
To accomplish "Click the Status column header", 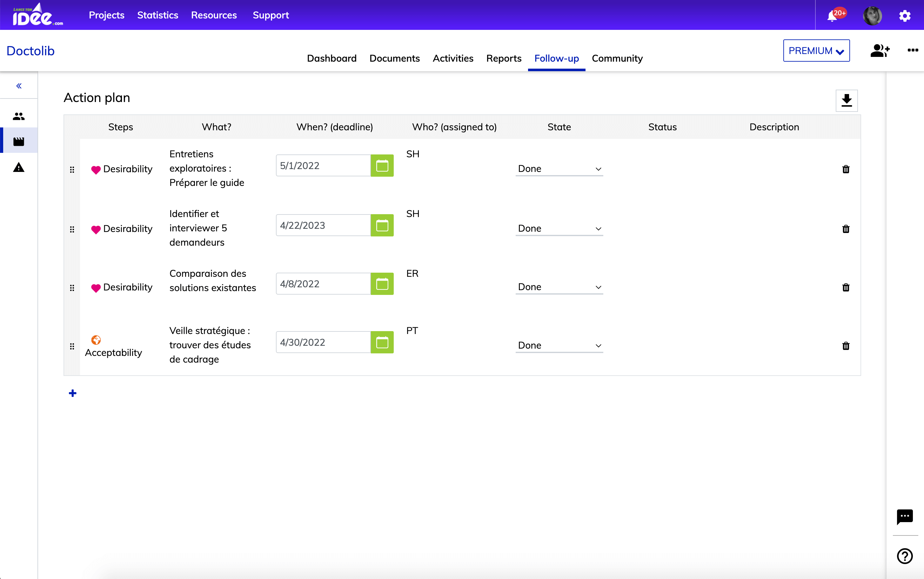I will pos(662,127).
